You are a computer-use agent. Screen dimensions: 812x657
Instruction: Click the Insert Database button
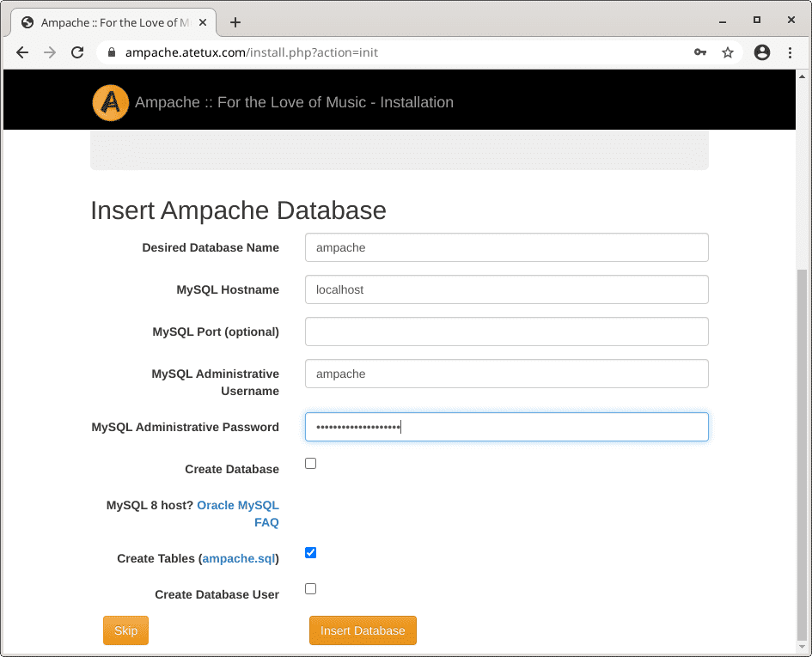(x=363, y=630)
